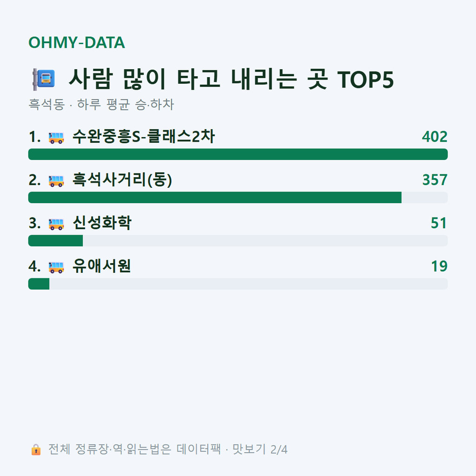Click bus icon next to 신성화학

click(x=56, y=224)
